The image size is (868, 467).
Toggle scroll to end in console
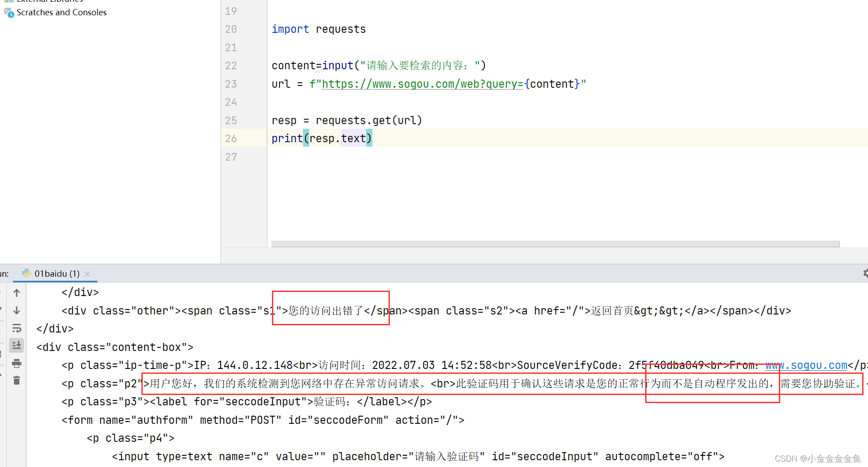coord(17,345)
